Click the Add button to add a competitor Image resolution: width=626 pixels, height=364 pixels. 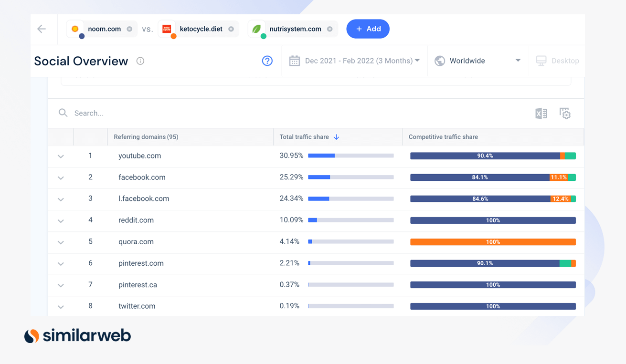pyautogui.click(x=368, y=29)
